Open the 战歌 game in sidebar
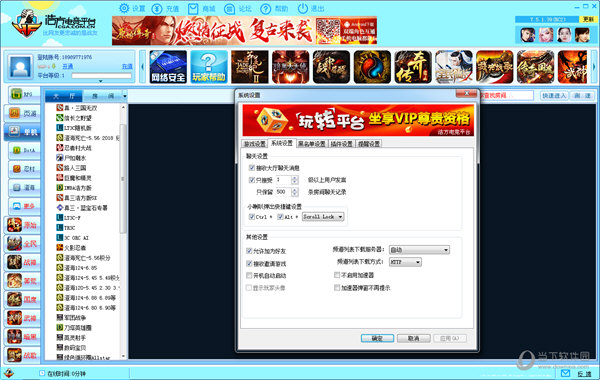This screenshot has width=600, height=380. coord(22,355)
